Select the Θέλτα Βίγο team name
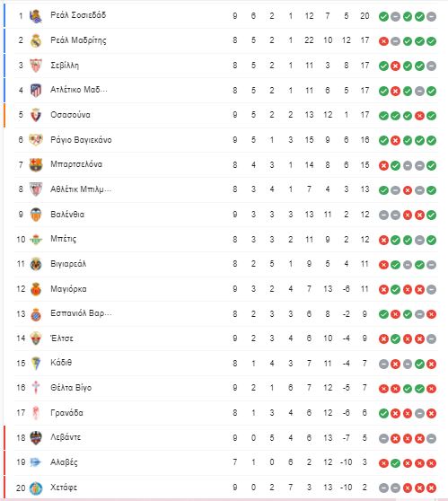The height and width of the screenshot is (501, 448). pyautogui.click(x=71, y=388)
